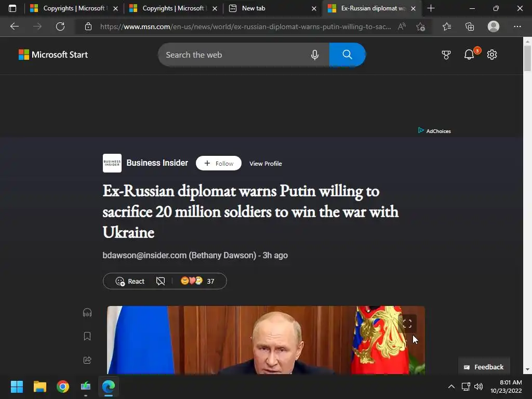Click the microphone voice search icon
This screenshot has width=532, height=399.
coord(314,55)
